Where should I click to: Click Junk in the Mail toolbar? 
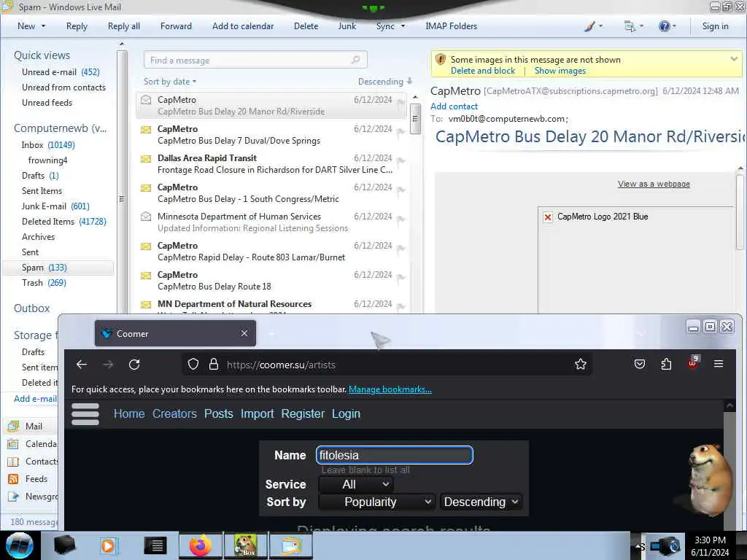click(x=347, y=26)
